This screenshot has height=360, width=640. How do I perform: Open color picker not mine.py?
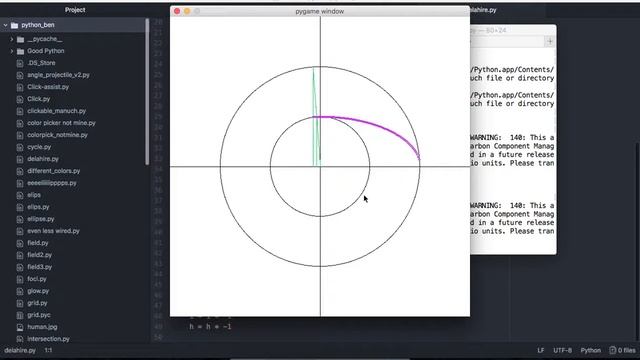tap(61, 123)
